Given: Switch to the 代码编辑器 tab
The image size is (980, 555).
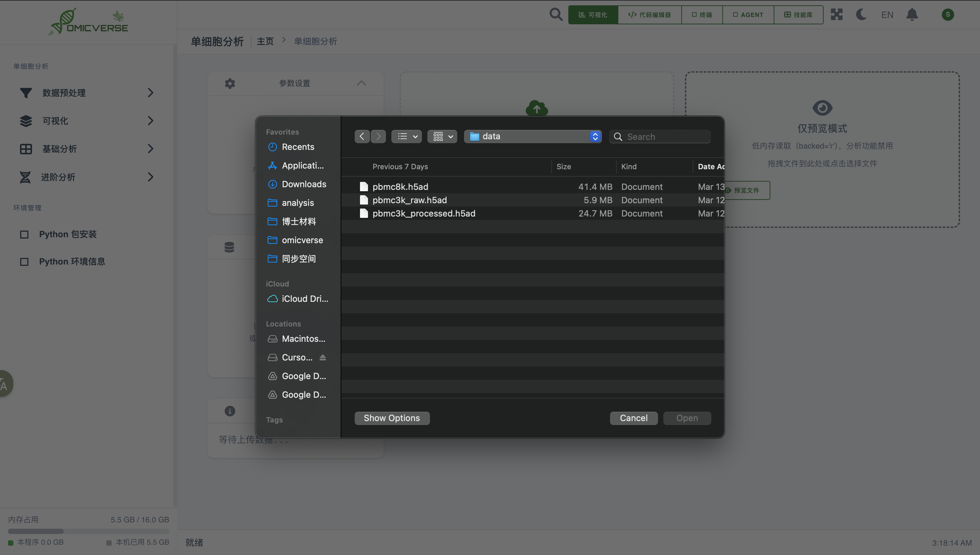Looking at the screenshot, I should (649, 14).
